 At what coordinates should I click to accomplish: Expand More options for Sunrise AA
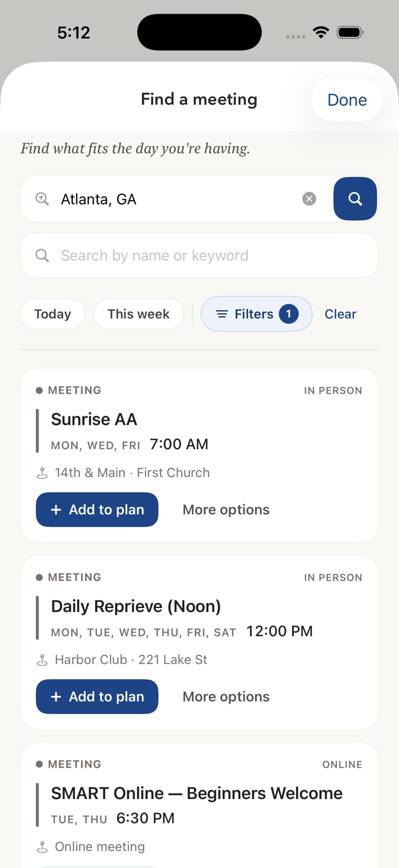(226, 509)
